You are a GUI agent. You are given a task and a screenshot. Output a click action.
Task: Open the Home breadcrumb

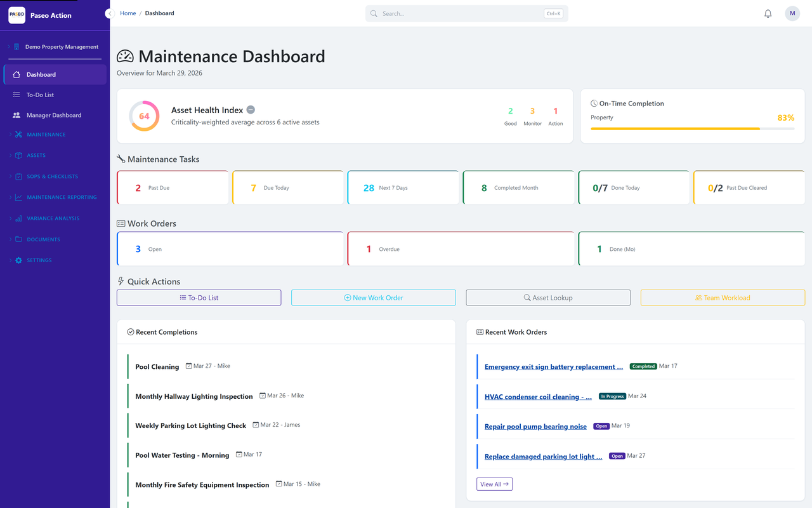click(128, 13)
